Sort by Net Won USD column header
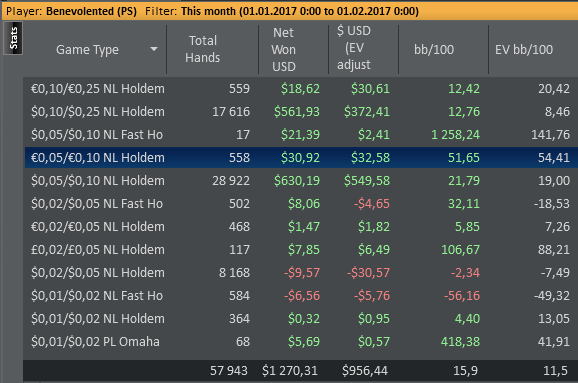Image resolution: width=578 pixels, height=383 pixels. [283, 49]
